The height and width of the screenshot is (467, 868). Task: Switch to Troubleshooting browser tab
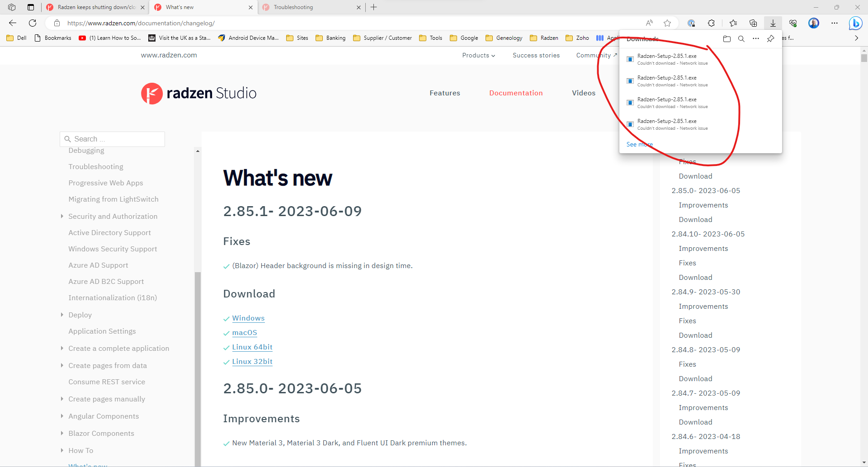(x=311, y=7)
